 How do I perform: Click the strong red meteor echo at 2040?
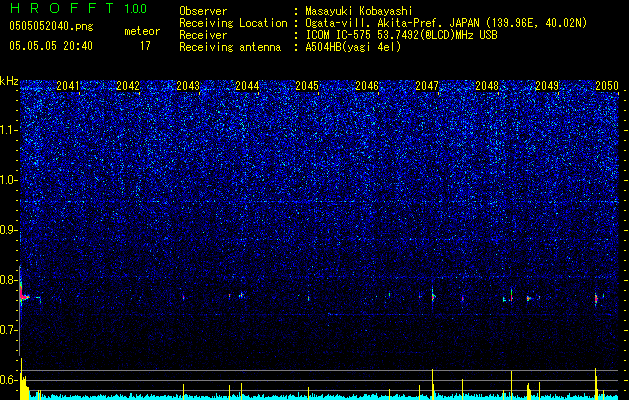tap(23, 295)
